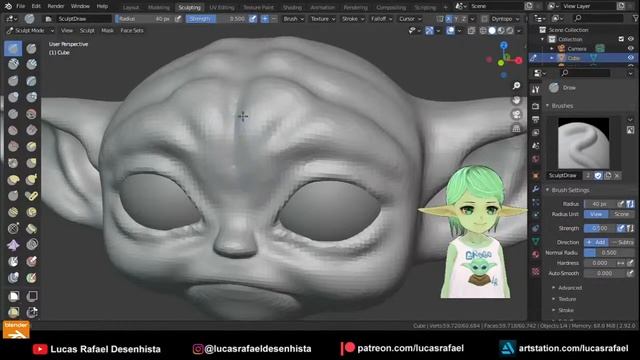
Task: Adjust the Strength slider in Brush Settings
Action: [x=599, y=228]
